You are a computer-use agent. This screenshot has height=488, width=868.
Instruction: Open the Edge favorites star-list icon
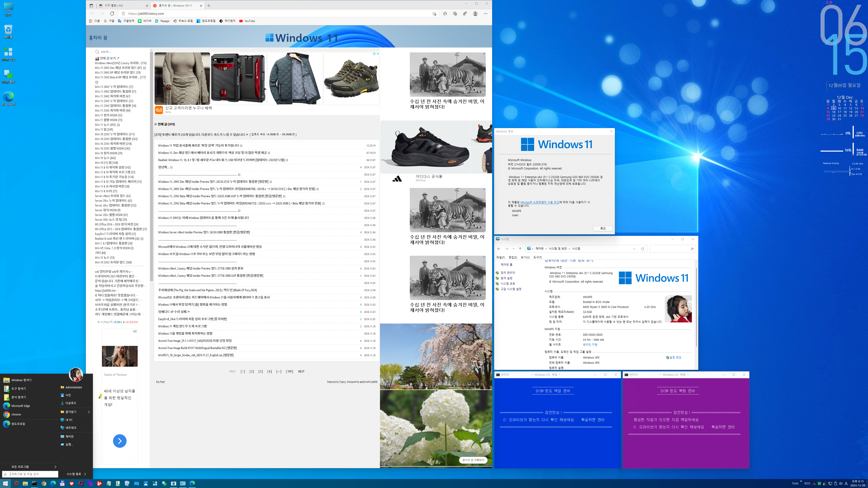(x=445, y=14)
